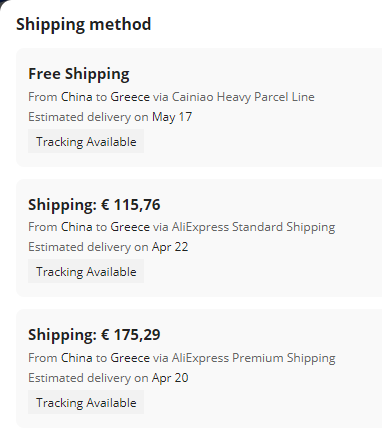This screenshot has width=382, height=436.
Task: Choose the € 175,29 shipping option
Action: tap(199, 368)
